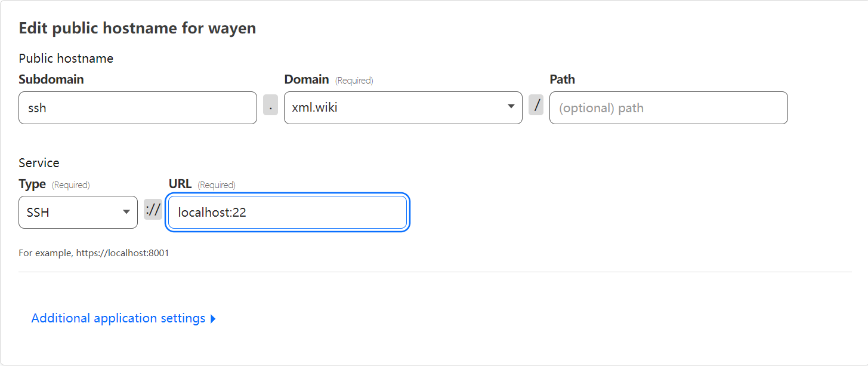This screenshot has width=868, height=366.
Task: Click the Service section label
Action: (39, 162)
